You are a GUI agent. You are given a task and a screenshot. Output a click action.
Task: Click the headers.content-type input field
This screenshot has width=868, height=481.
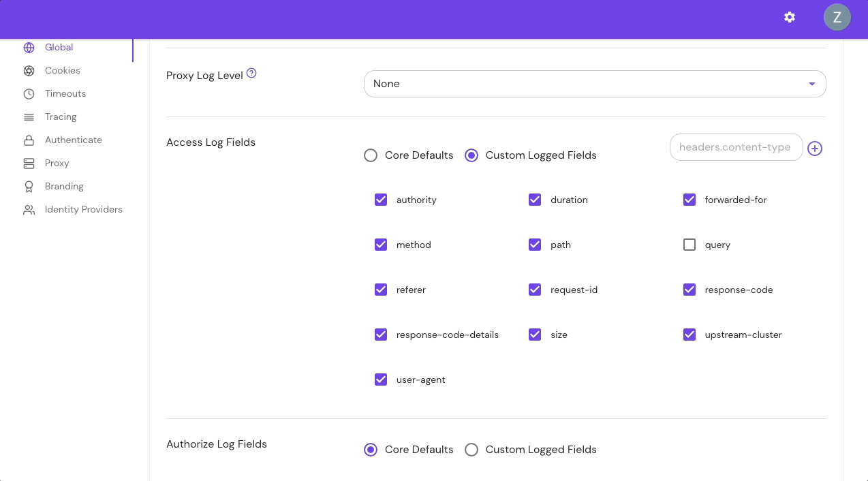coord(736,147)
